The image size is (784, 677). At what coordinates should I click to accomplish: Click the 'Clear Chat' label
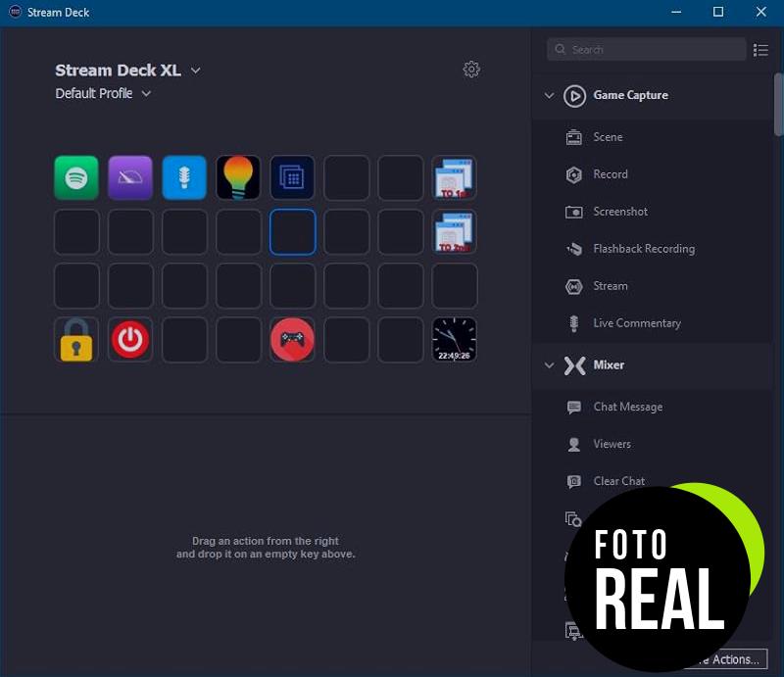[619, 481]
